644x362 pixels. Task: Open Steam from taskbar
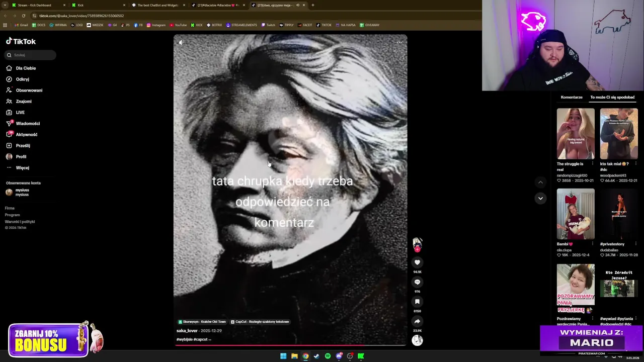coord(316,356)
